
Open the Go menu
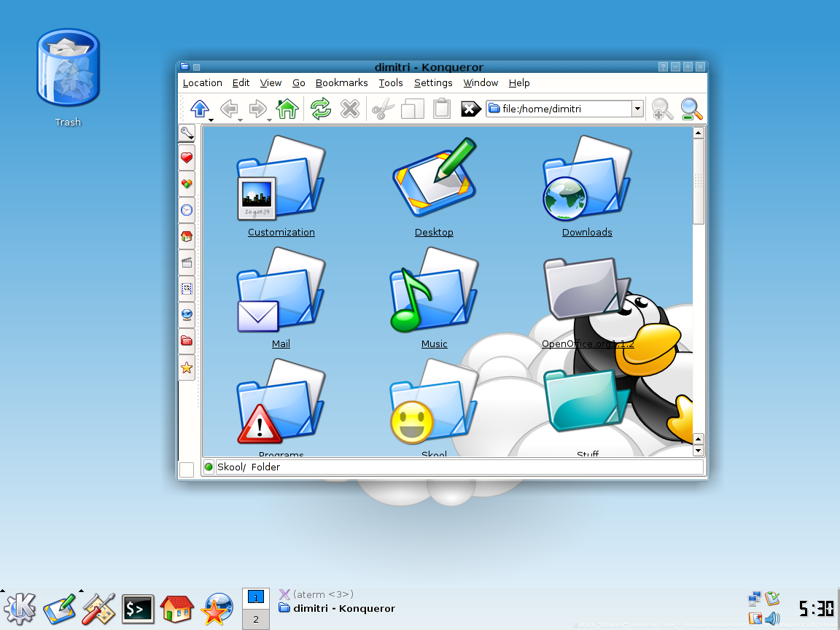coord(298,82)
